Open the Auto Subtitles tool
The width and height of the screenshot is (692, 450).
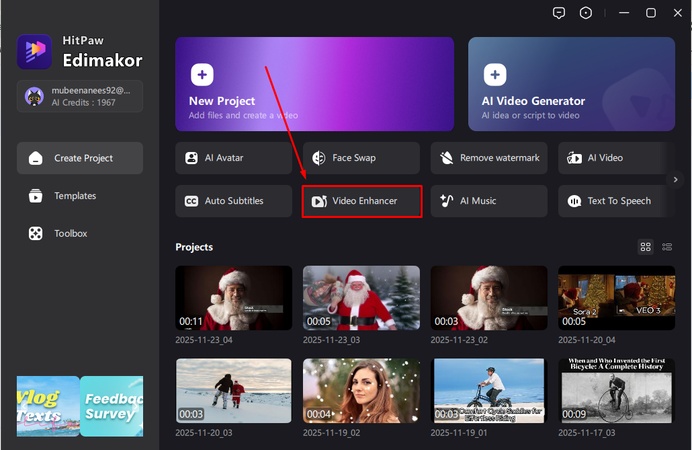click(x=234, y=201)
